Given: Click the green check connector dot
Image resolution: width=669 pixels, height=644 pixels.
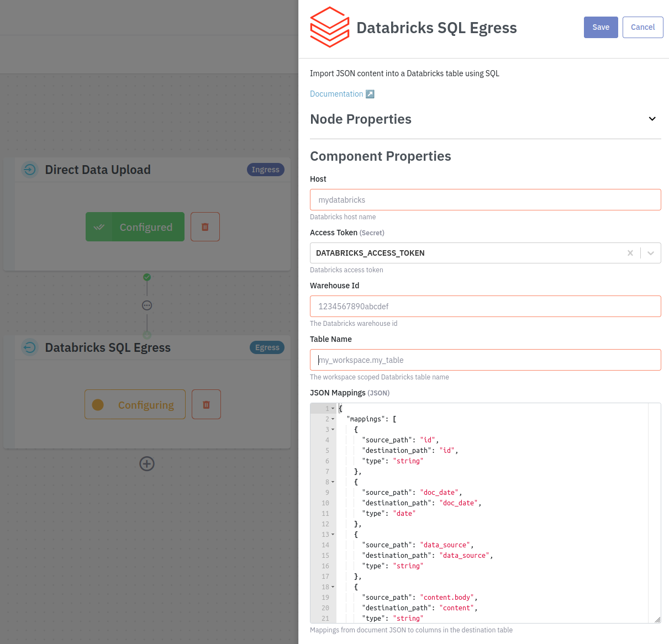Looking at the screenshot, I should coord(147,277).
